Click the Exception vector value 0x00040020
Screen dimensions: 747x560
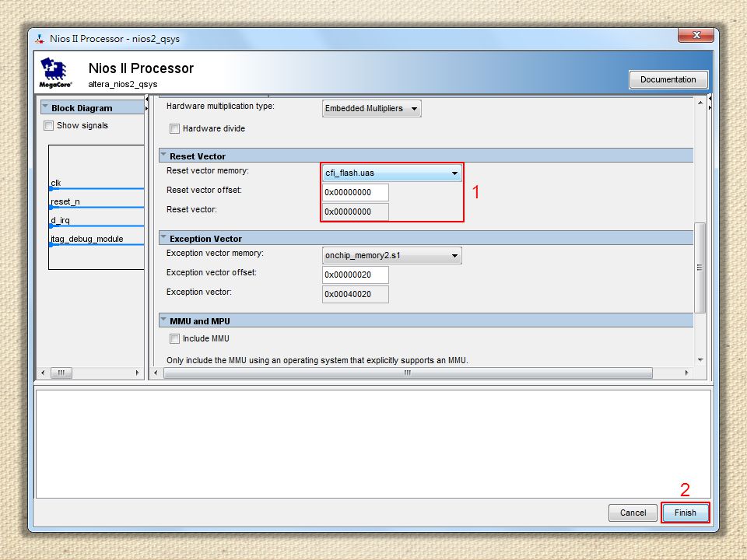356,294
